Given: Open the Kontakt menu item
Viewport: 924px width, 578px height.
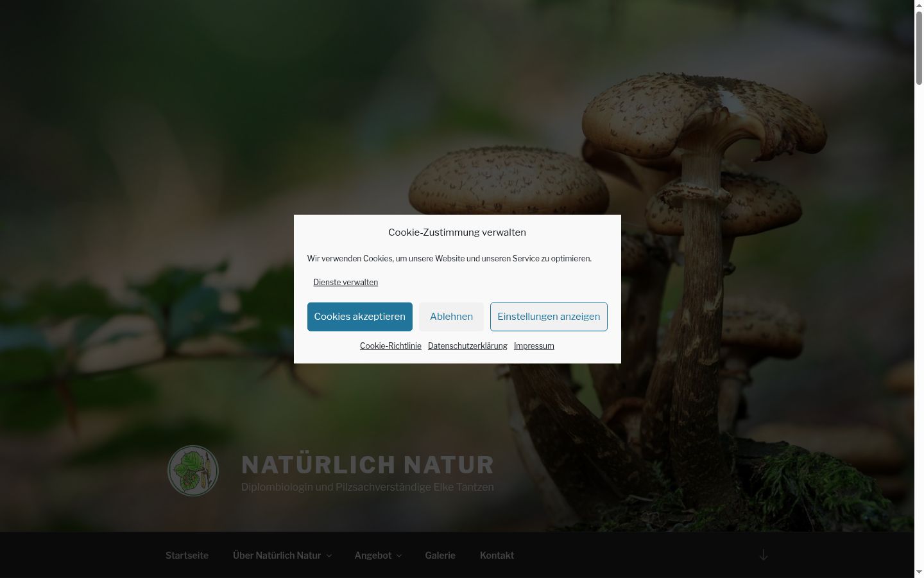Looking at the screenshot, I should 497,556.
